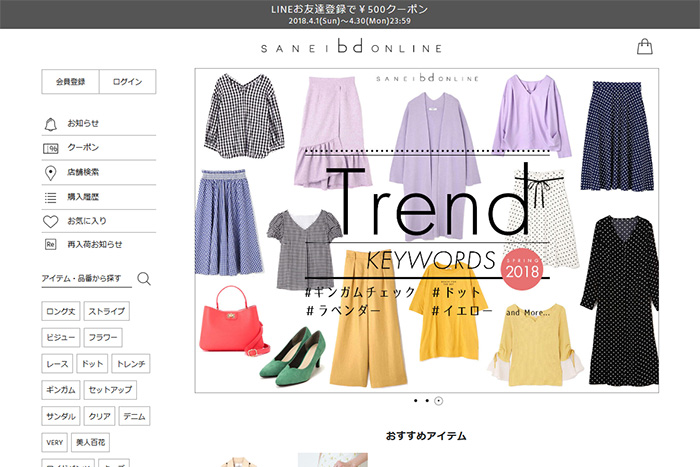Open the Trend Keywords 2018 banner image
The width and height of the screenshot is (700, 467).
427,230
